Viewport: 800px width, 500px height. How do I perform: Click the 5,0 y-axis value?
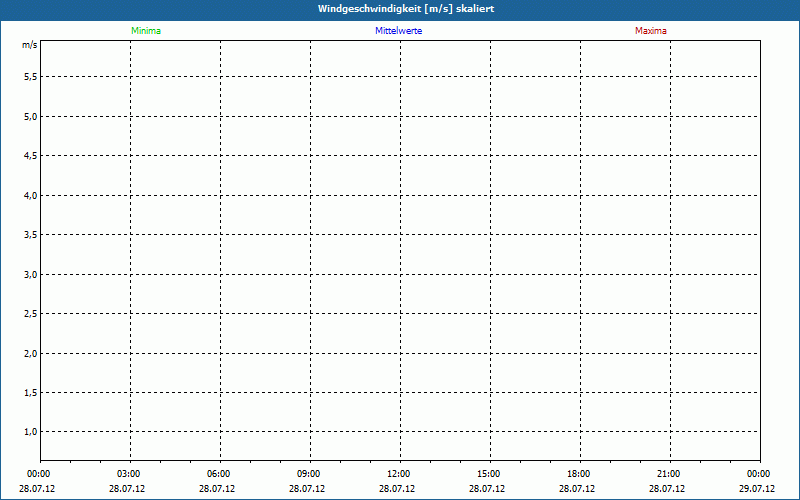(x=31, y=116)
